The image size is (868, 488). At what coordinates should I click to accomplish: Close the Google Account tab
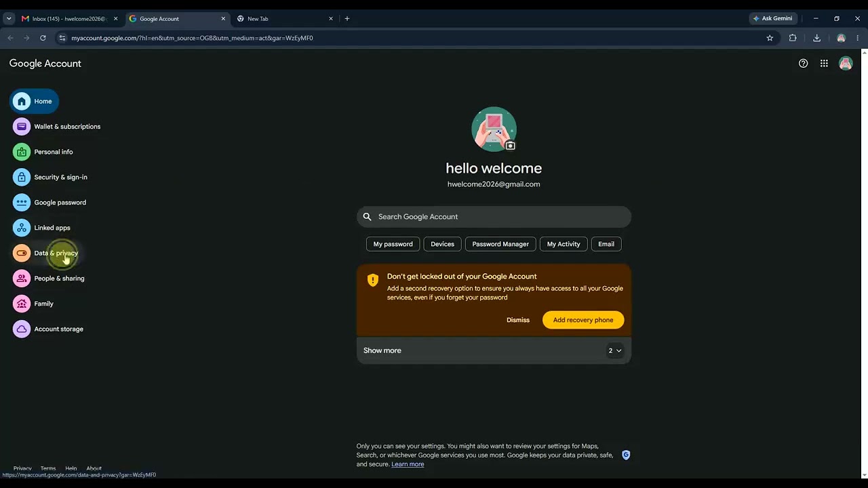click(x=223, y=19)
